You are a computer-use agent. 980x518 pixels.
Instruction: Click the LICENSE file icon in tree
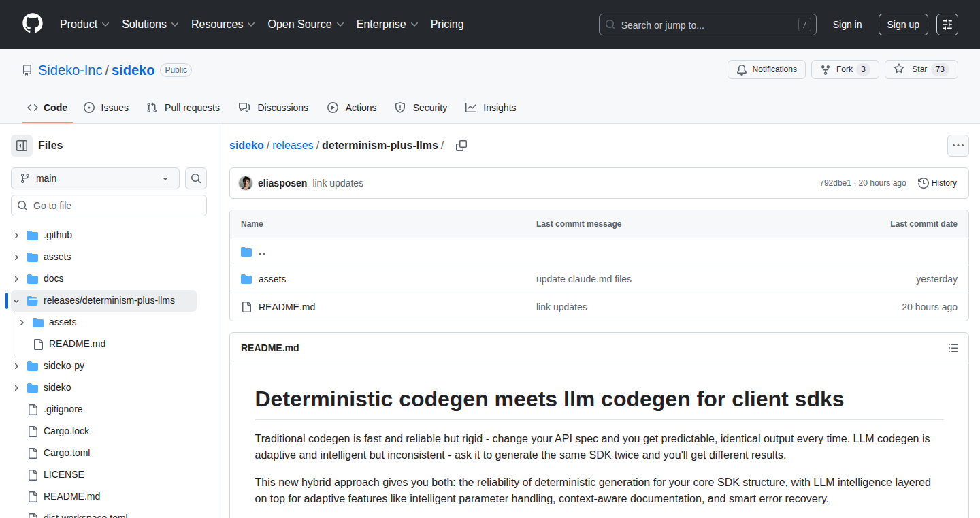(33, 474)
